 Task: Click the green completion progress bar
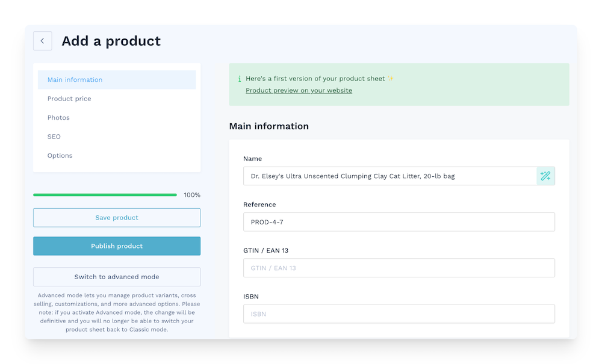pos(105,195)
